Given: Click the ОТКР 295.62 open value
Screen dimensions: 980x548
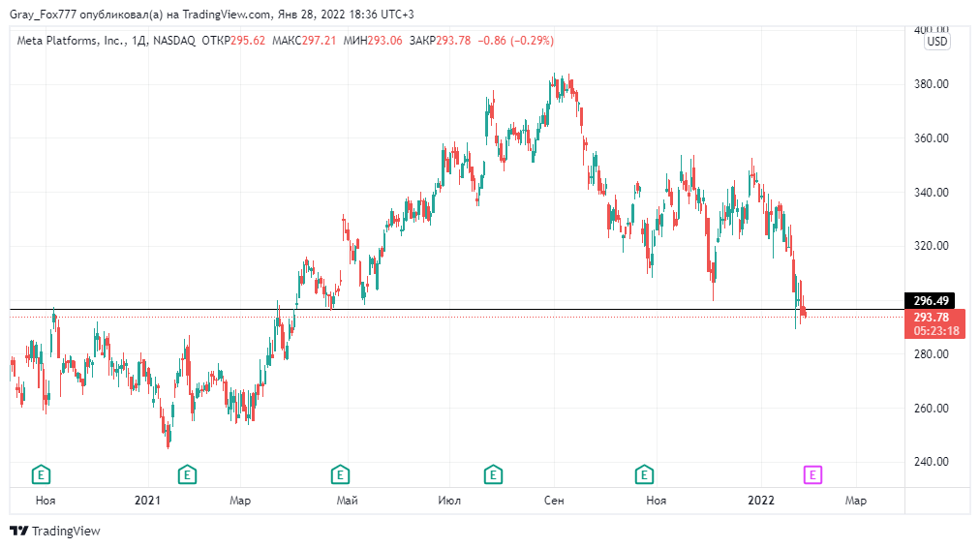Looking at the screenshot, I should (233, 41).
